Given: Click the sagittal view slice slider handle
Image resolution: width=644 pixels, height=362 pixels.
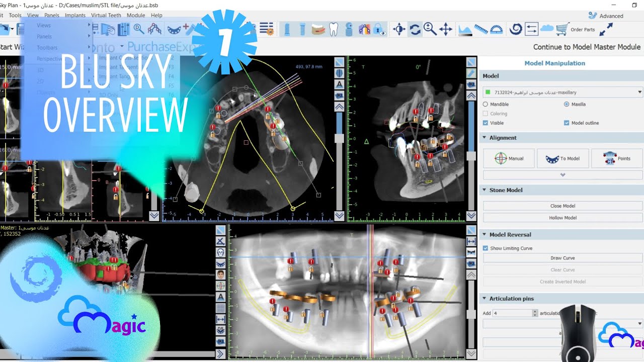Looking at the screenshot, I should coord(471,156).
